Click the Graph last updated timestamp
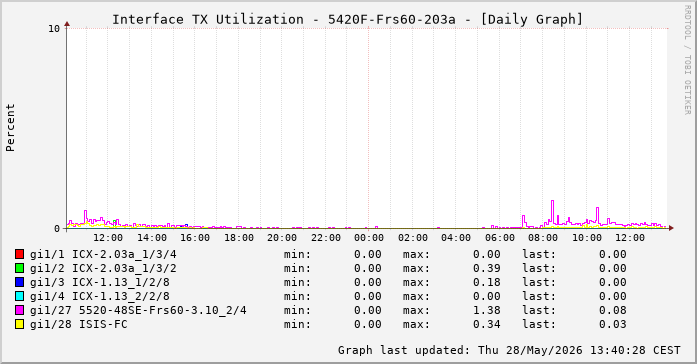The height and width of the screenshot is (364, 697). 509,350
